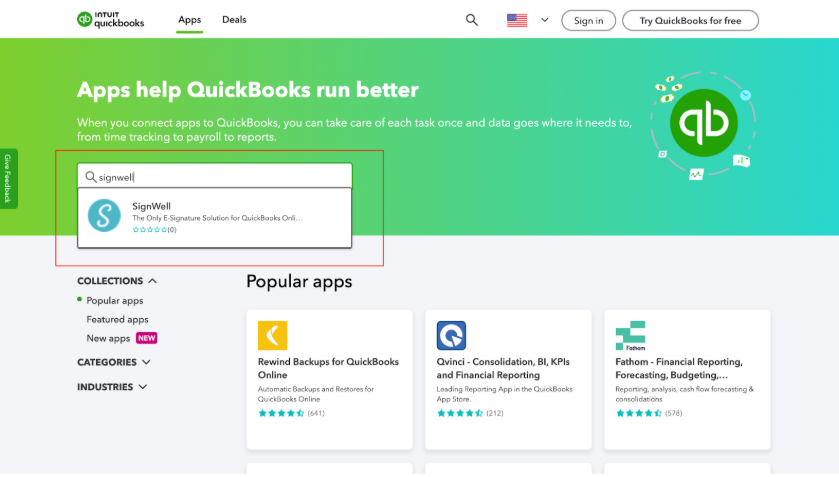The image size is (839, 477).
Task: Open the Fathom app icon
Action: [630, 335]
